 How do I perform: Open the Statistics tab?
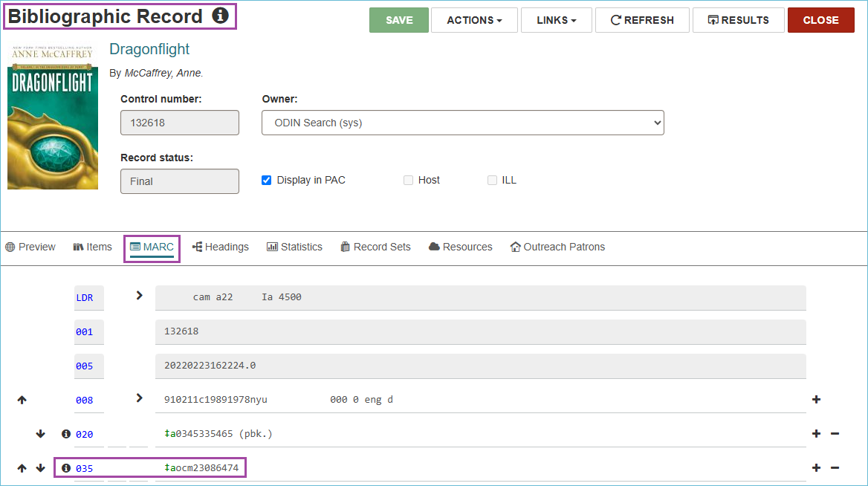pyautogui.click(x=294, y=247)
